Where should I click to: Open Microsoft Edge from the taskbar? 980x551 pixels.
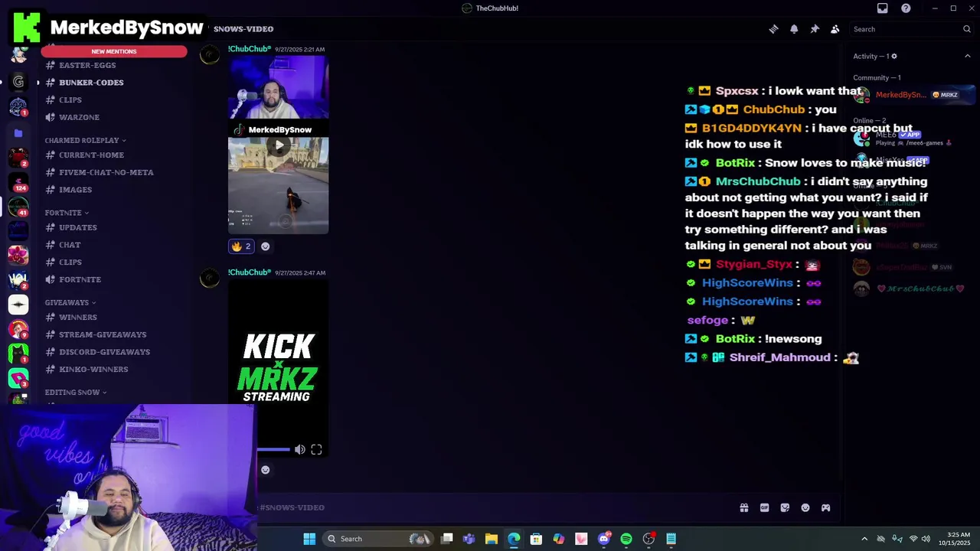514,539
